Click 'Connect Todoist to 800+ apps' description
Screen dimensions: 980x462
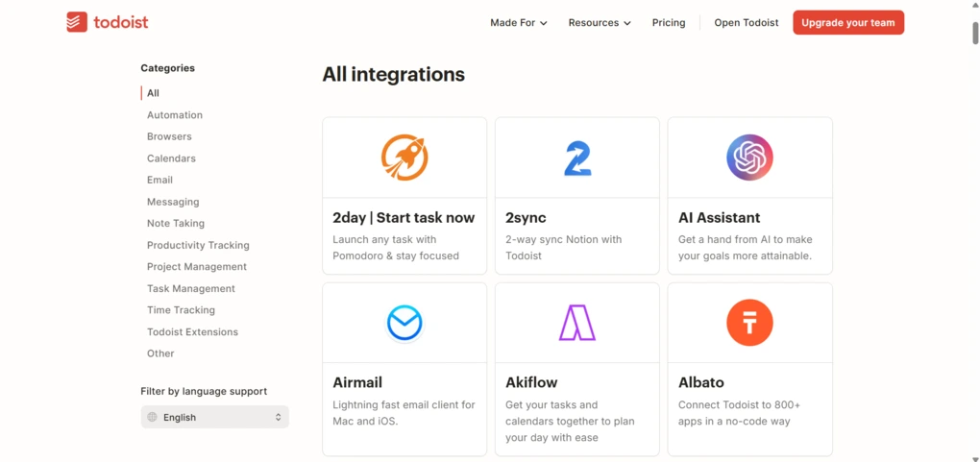pyautogui.click(x=740, y=413)
